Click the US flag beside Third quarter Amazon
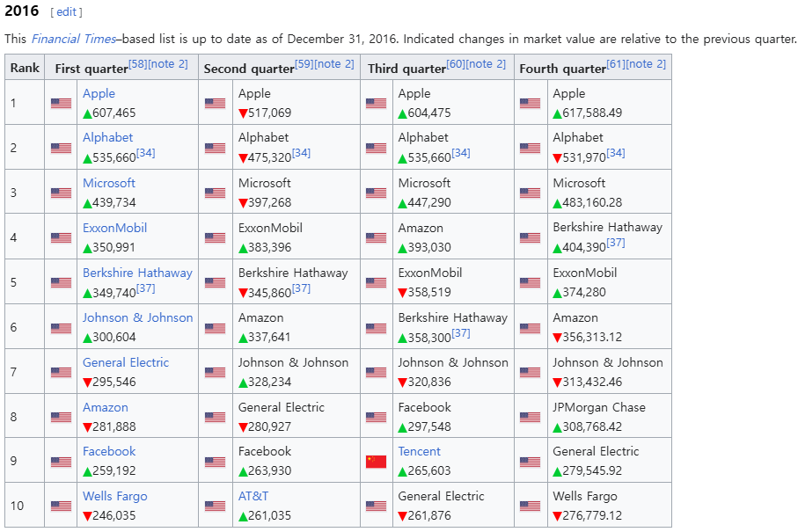Image resolution: width=798 pixels, height=532 pixels. 376,237
